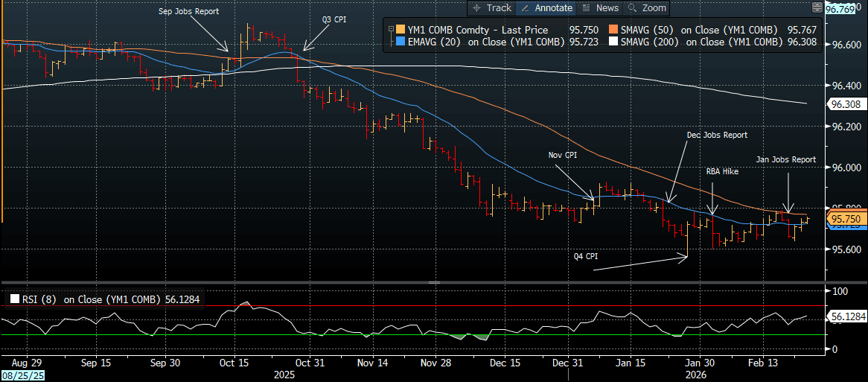Select the Annotate pencil tool
The image size is (868, 382).
point(546,7)
